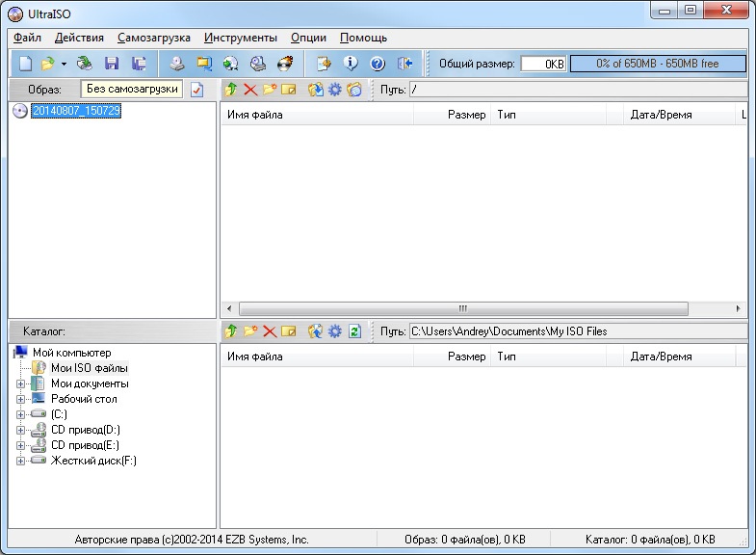Screen dimensions: 756x555
Task: Click the refresh icon in catalog toolbar
Action: 354,331
